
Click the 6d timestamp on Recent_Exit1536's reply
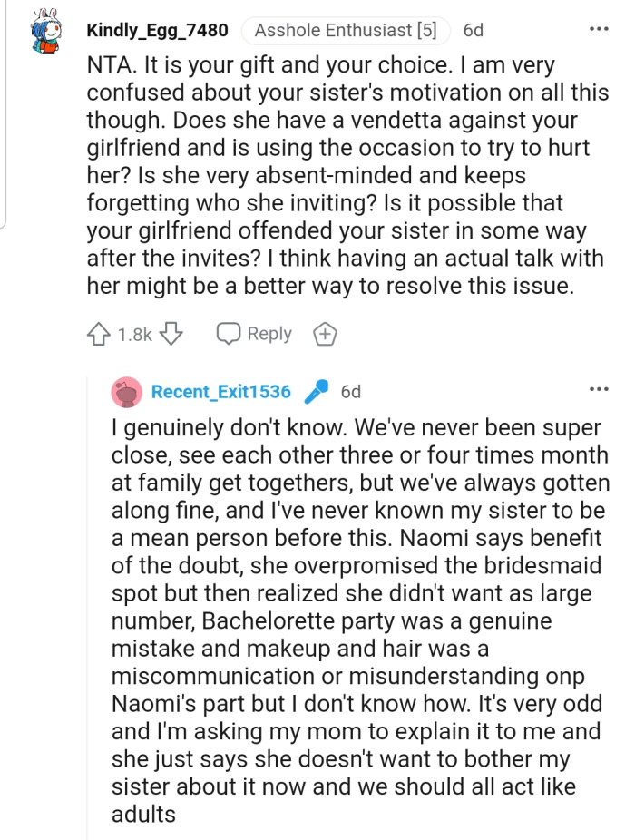(x=351, y=392)
